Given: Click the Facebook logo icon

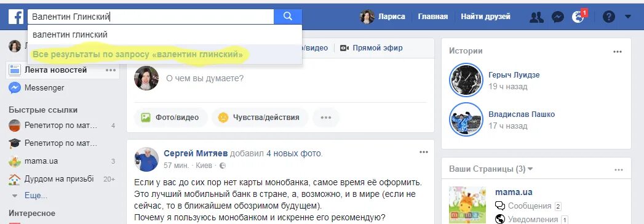Looking at the screenshot, I should pos(16,17).
